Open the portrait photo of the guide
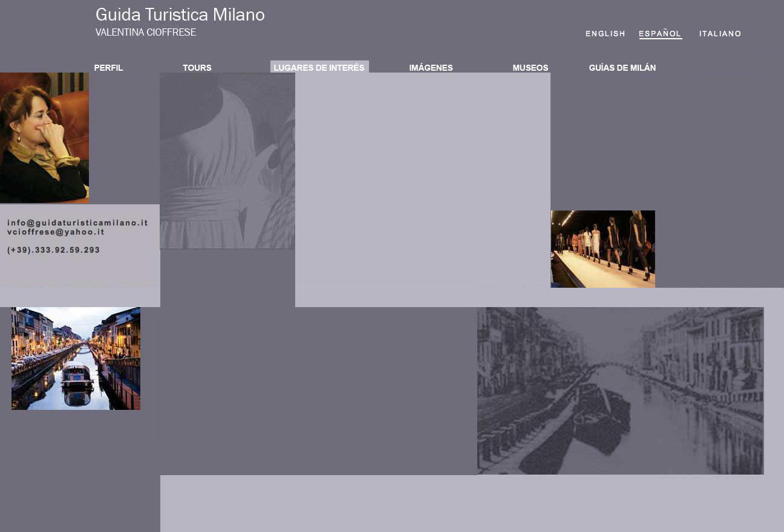 (x=44, y=138)
